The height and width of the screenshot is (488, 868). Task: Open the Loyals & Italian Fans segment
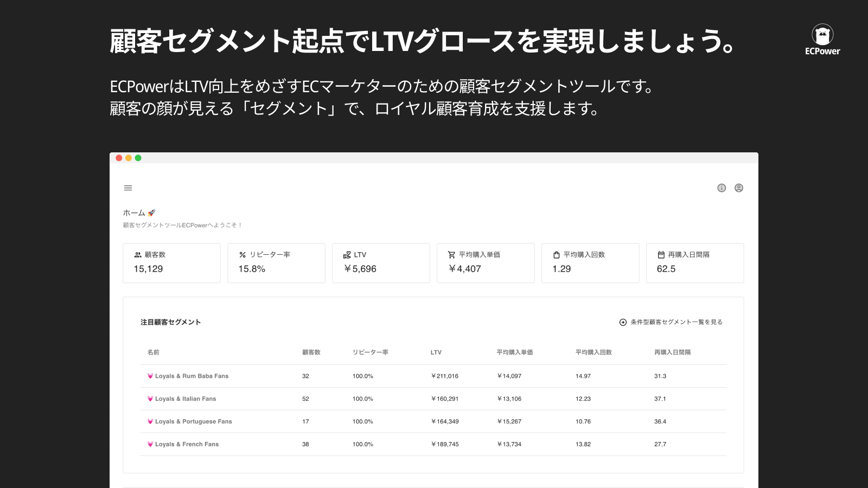(x=186, y=399)
